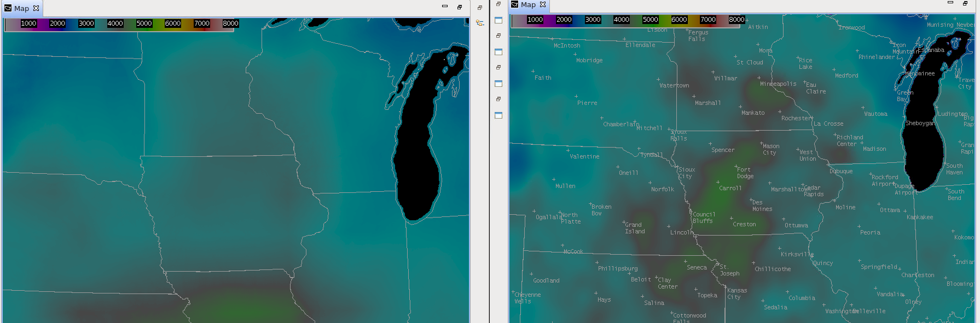Click the Salina city label
Viewport: 980px width, 323px height.
(654, 303)
